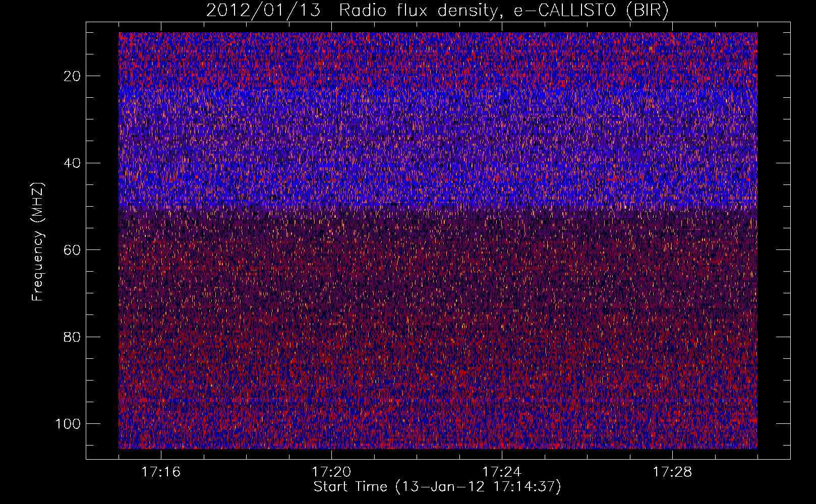This screenshot has width=816, height=504.
Task: Click the 17:24 time tick label
Action: point(502,472)
